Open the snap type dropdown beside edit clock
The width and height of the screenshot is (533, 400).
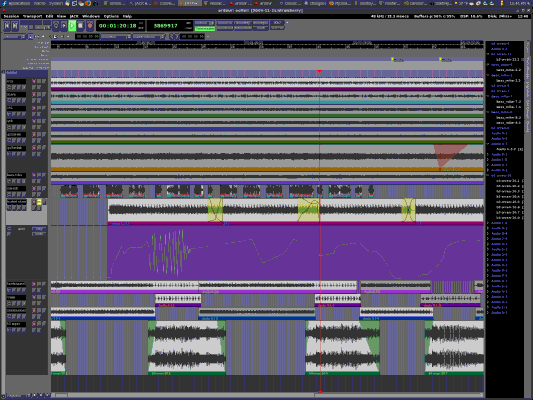(x=116, y=36)
